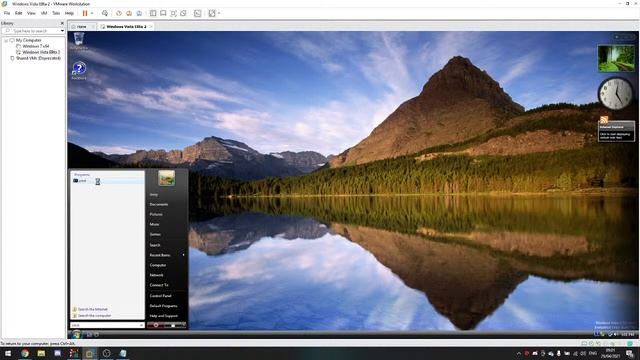Screen dimensions: 640x360
Task: Switch to the Home tab
Action: click(81, 27)
